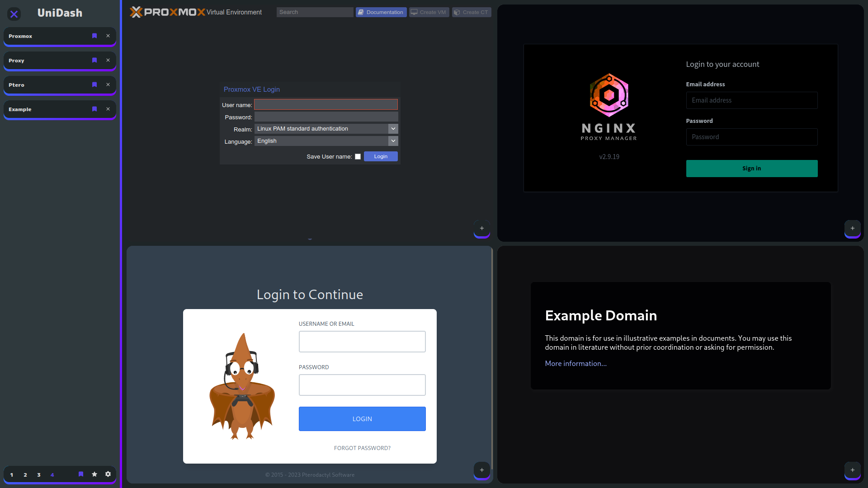Screen dimensions: 868x488
Task: Switch to layout 1 in bottom bar
Action: tap(12, 474)
